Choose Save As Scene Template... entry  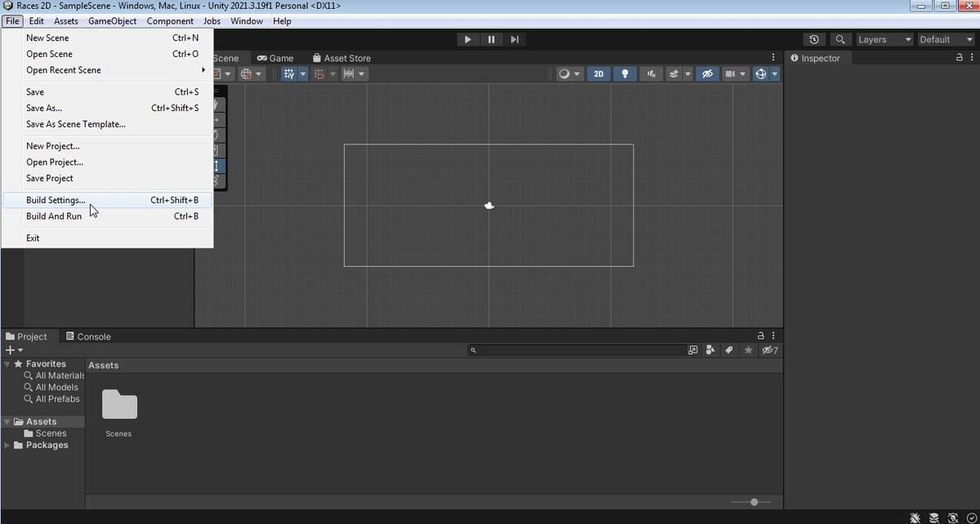tap(107, 124)
